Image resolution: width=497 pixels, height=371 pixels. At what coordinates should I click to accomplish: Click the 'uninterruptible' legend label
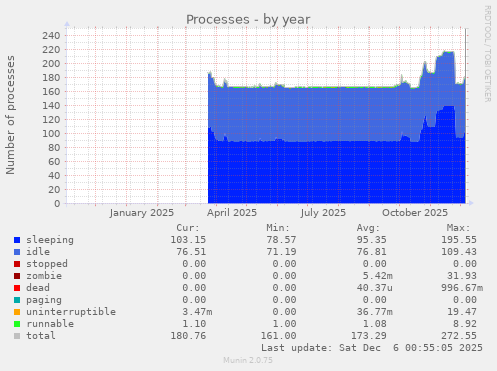coord(71,312)
